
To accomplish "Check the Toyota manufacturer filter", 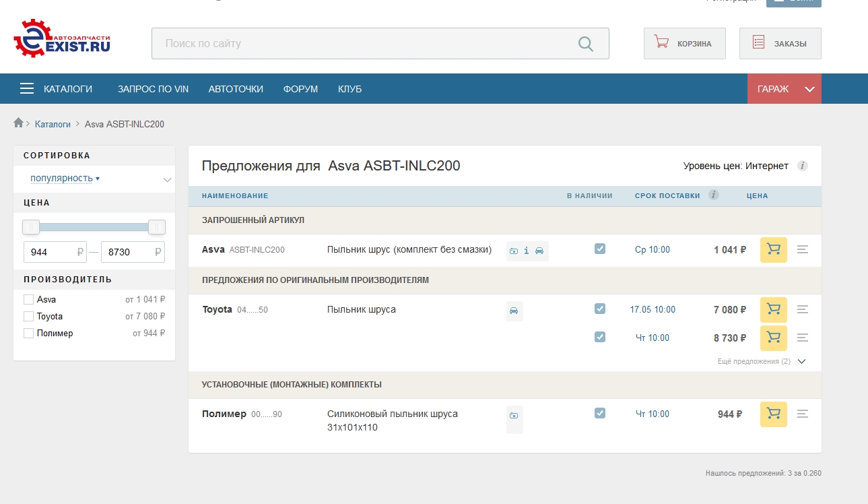I will pyautogui.click(x=28, y=316).
